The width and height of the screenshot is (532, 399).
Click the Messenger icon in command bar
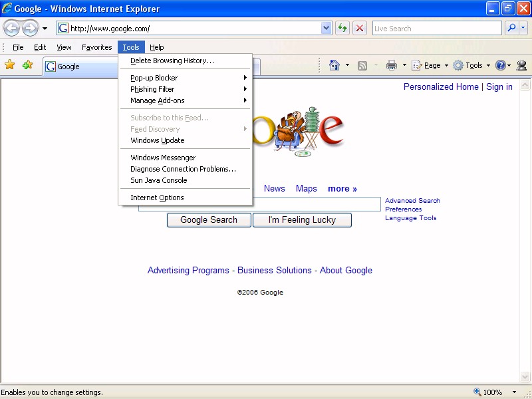pos(521,65)
